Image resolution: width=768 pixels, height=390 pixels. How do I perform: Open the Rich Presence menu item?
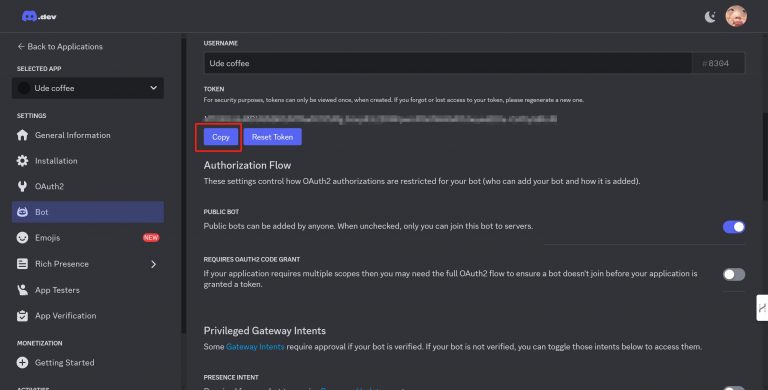pyautogui.click(x=88, y=264)
